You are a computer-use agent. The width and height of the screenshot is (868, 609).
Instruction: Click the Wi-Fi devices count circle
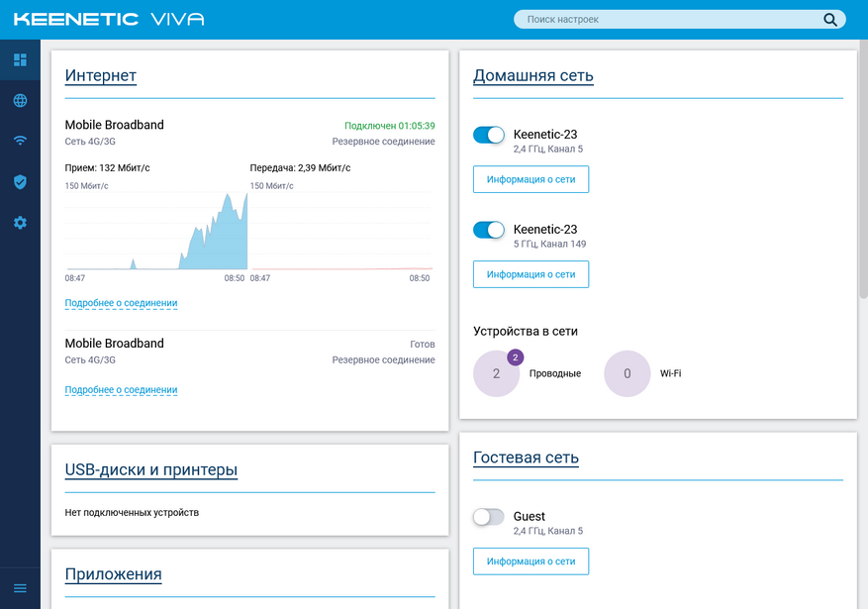[x=627, y=373]
